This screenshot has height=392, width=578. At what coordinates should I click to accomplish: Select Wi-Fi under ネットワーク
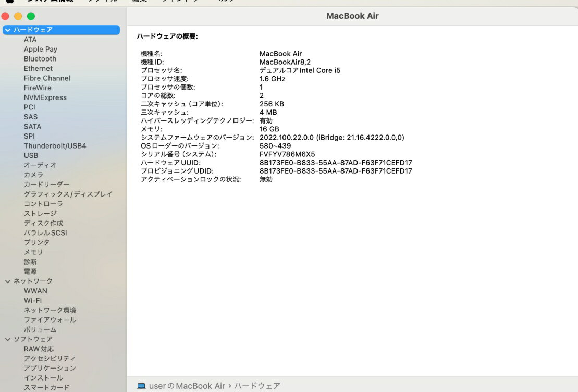32,301
